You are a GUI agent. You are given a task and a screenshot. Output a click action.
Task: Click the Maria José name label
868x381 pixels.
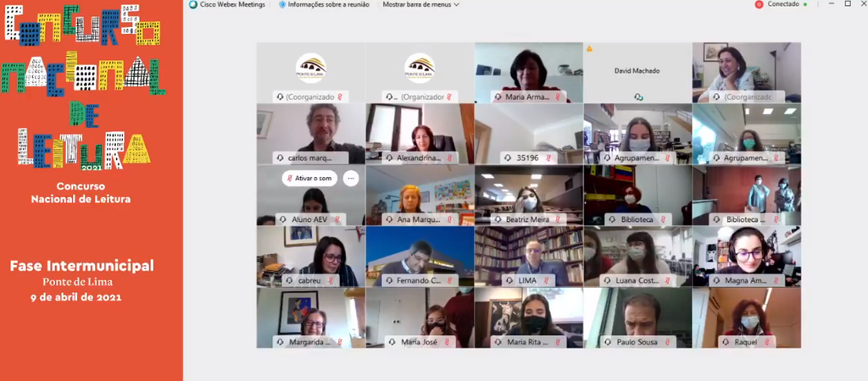419,342
